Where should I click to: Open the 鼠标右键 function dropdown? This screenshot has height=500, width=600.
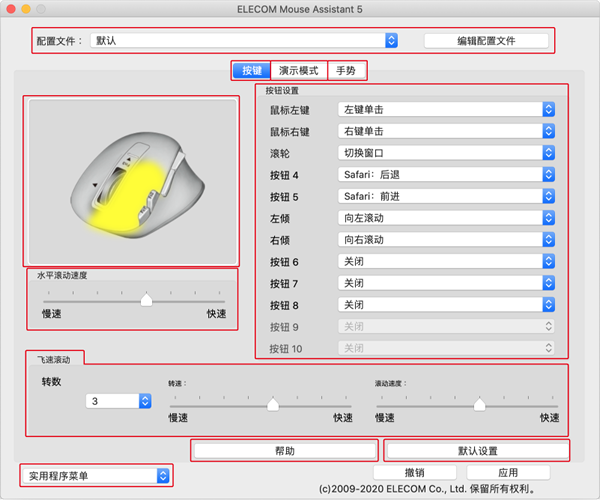(446, 131)
